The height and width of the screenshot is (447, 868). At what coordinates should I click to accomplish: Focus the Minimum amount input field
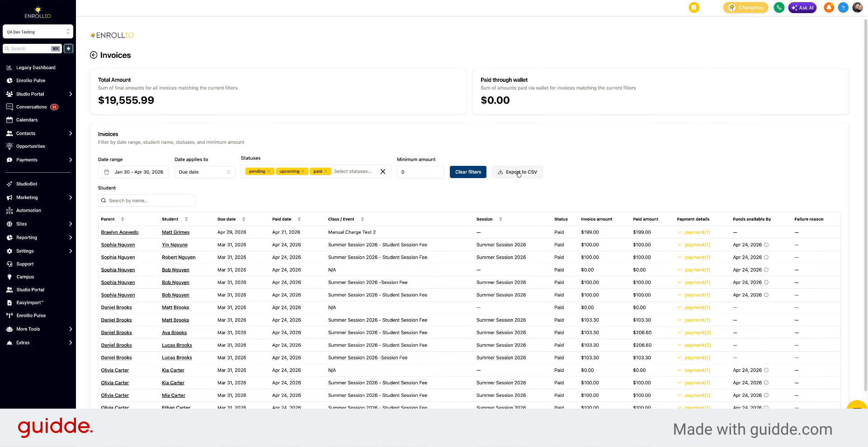[420, 172]
